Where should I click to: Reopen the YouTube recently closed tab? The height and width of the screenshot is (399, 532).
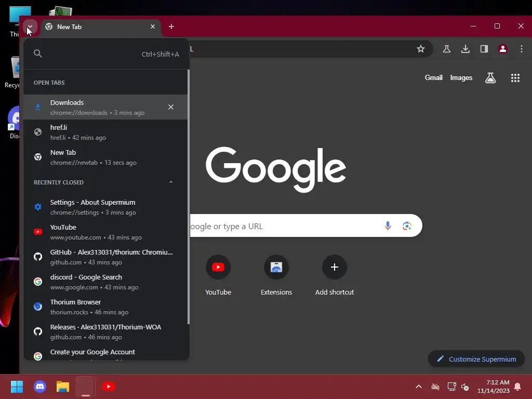pyautogui.click(x=105, y=232)
